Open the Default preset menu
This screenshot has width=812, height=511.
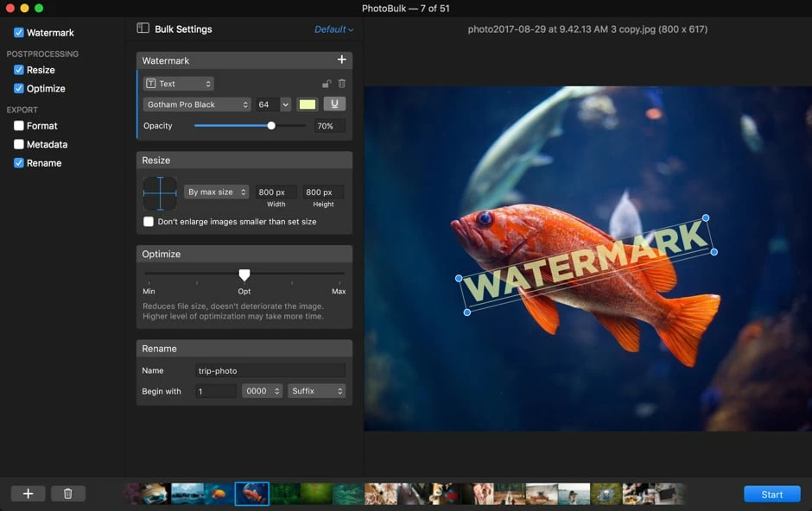(x=333, y=29)
